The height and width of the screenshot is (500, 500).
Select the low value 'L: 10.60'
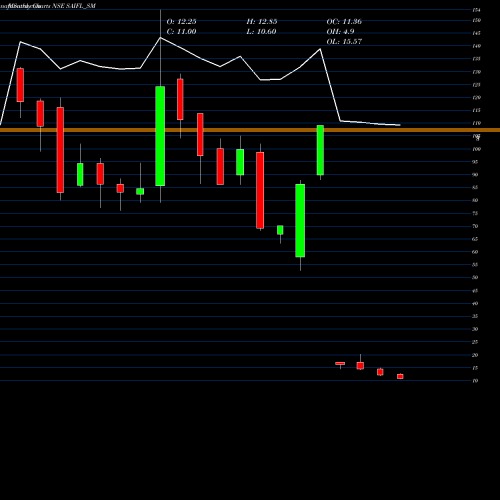tap(261, 32)
